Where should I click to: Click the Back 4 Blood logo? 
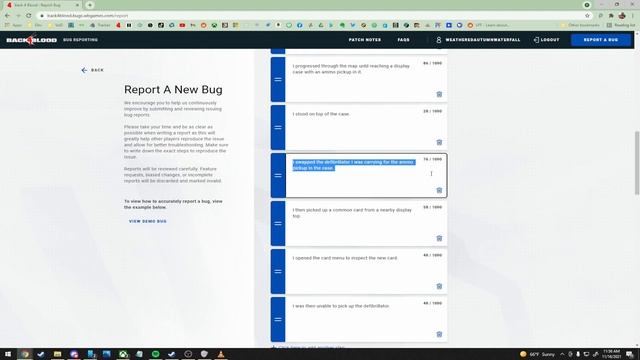31,40
